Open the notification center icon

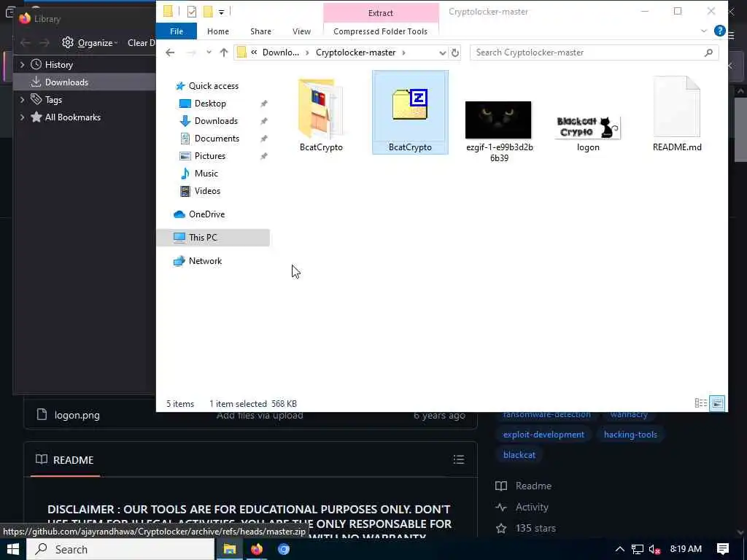[723, 549]
